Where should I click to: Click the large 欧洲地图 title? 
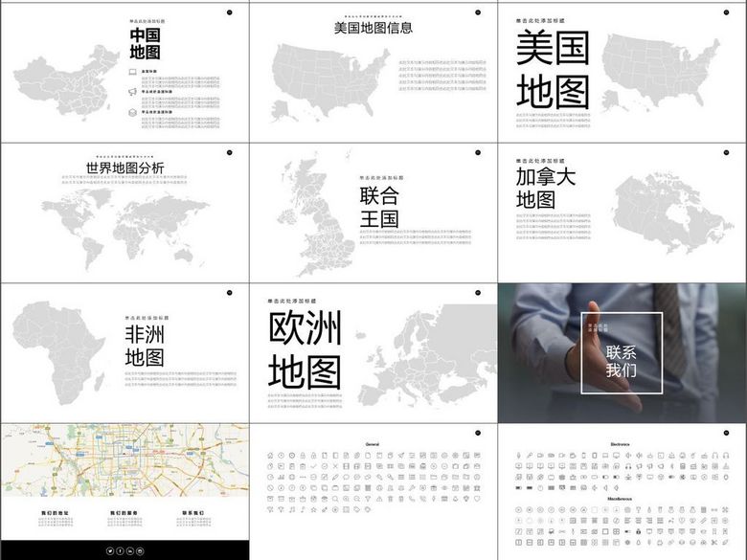305,349
